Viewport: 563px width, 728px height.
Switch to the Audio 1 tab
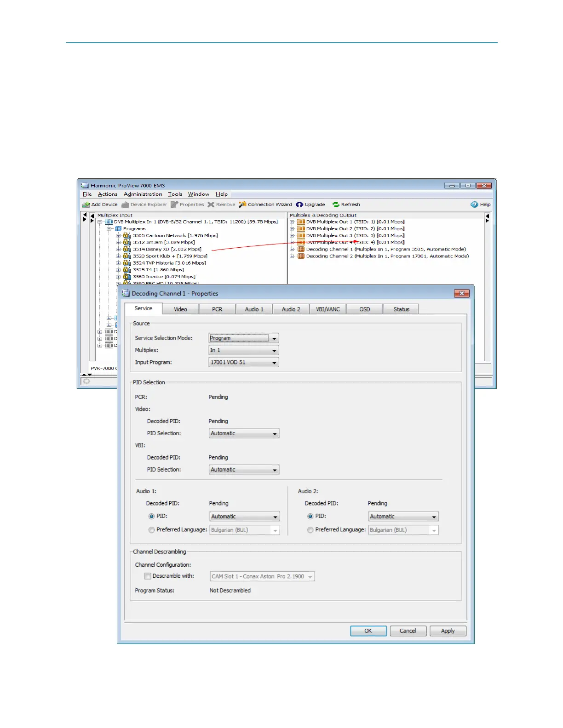[254, 309]
